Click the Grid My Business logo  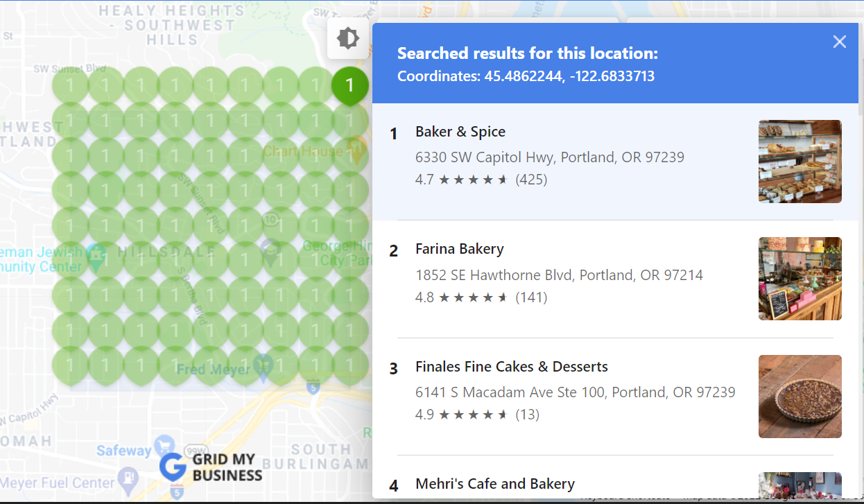[x=211, y=467]
